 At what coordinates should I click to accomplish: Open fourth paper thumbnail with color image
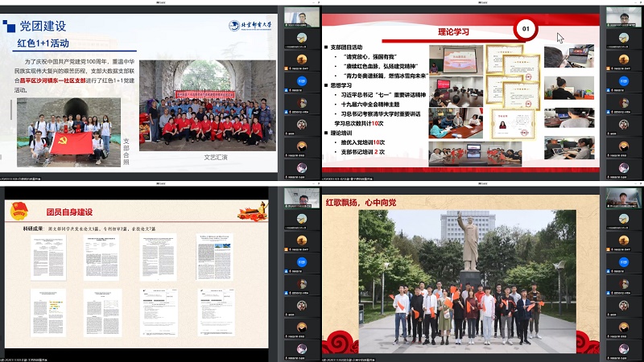(x=215, y=257)
